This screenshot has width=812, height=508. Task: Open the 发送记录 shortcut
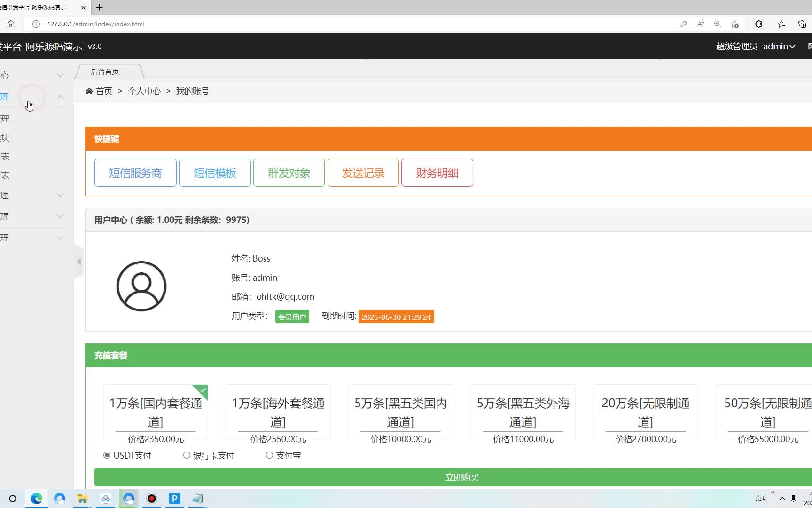click(x=363, y=173)
